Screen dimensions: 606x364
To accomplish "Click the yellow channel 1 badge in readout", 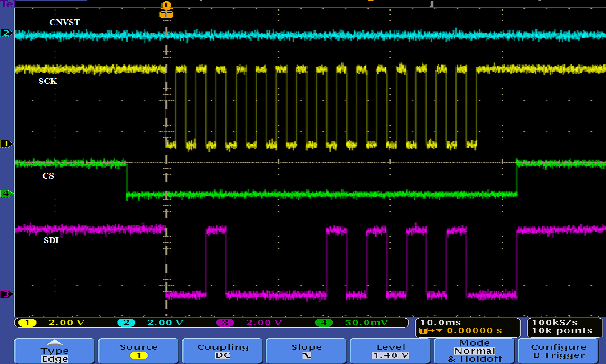I will coord(28,323).
